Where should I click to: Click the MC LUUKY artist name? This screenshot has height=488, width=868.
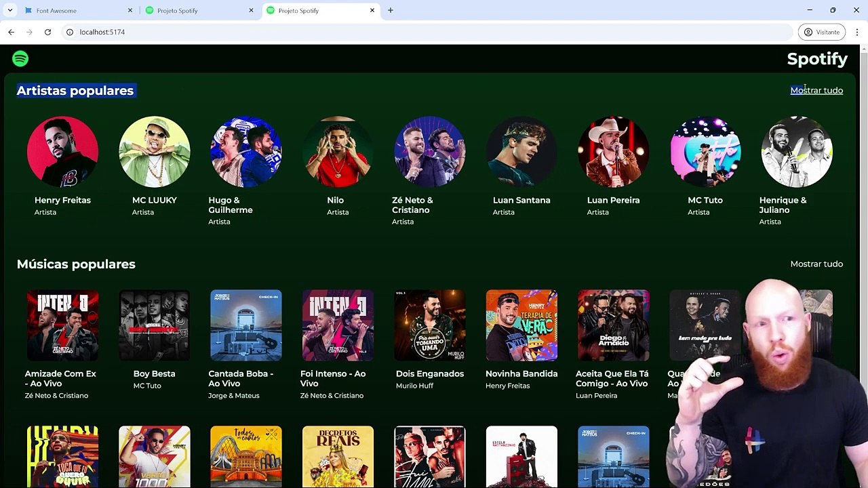[155, 200]
